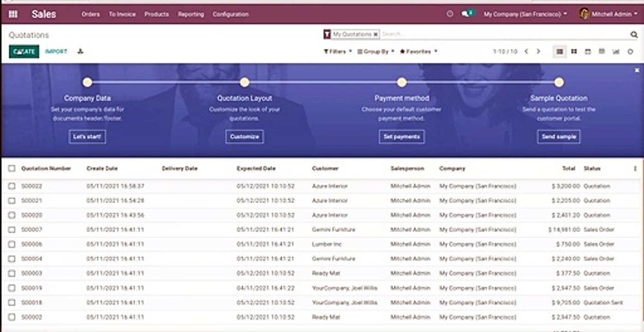Click the Payment method step circle
The height and width of the screenshot is (332, 644).
(402, 83)
